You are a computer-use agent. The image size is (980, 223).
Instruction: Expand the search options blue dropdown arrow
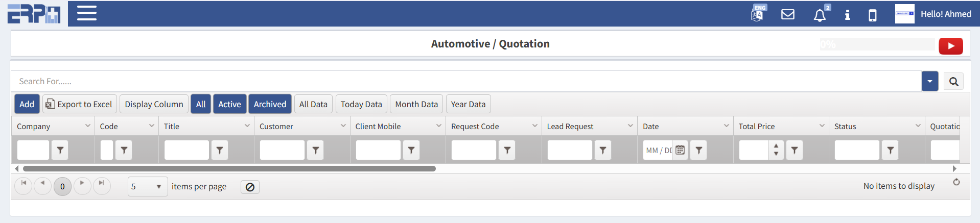coord(929,82)
